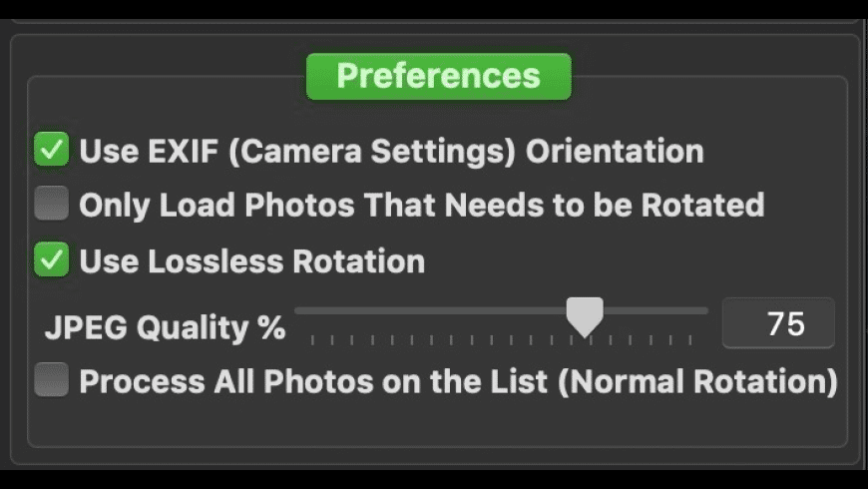Click the tick mark directly below the slider thumb
The height and width of the screenshot is (489, 868).
[x=585, y=340]
